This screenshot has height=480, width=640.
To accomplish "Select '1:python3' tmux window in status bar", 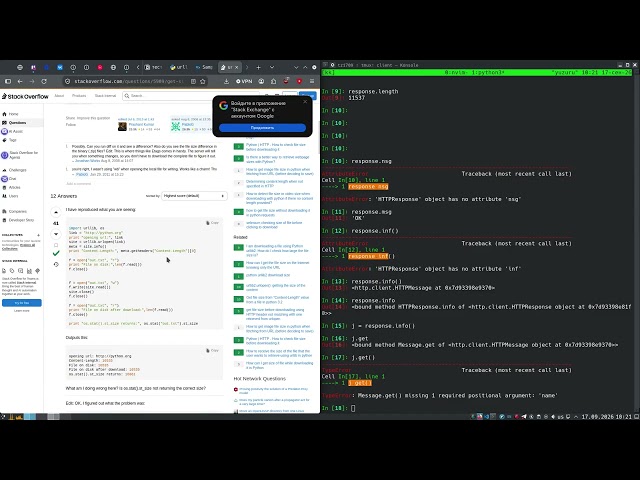I will tap(489, 73).
